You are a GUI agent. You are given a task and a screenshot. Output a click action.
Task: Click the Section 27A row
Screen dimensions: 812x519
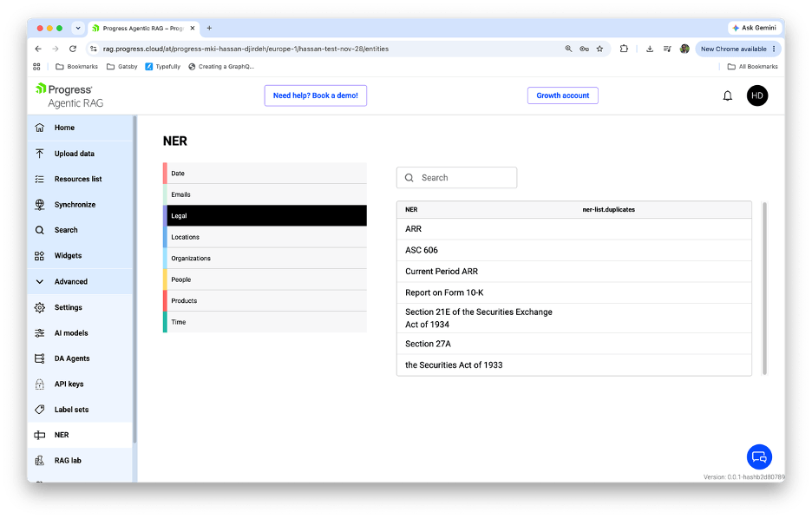click(x=573, y=344)
